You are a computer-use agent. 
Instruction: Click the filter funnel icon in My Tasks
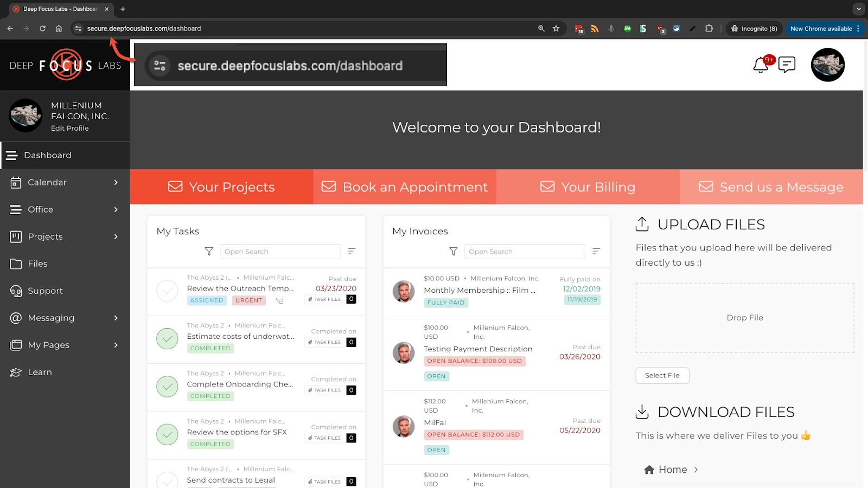pos(209,251)
